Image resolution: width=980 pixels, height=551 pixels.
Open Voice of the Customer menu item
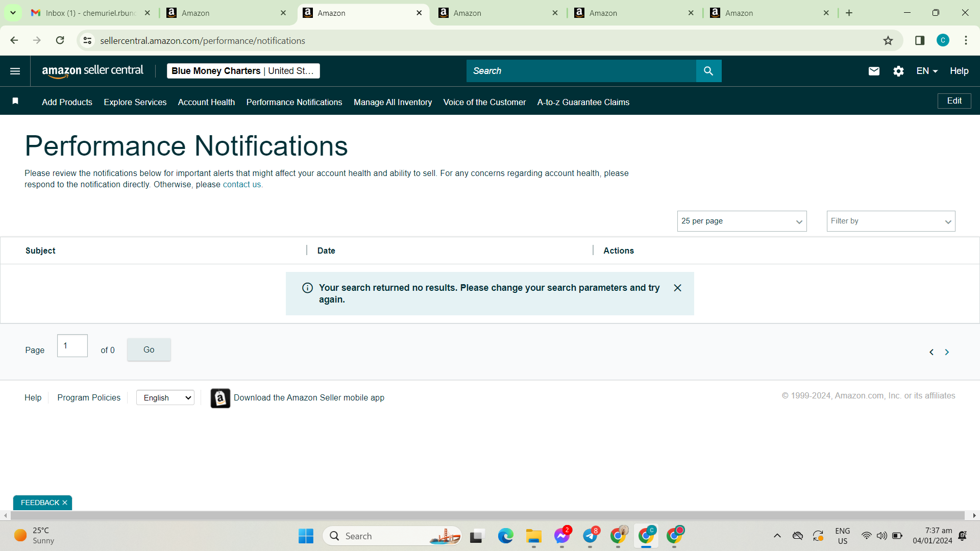pyautogui.click(x=484, y=102)
